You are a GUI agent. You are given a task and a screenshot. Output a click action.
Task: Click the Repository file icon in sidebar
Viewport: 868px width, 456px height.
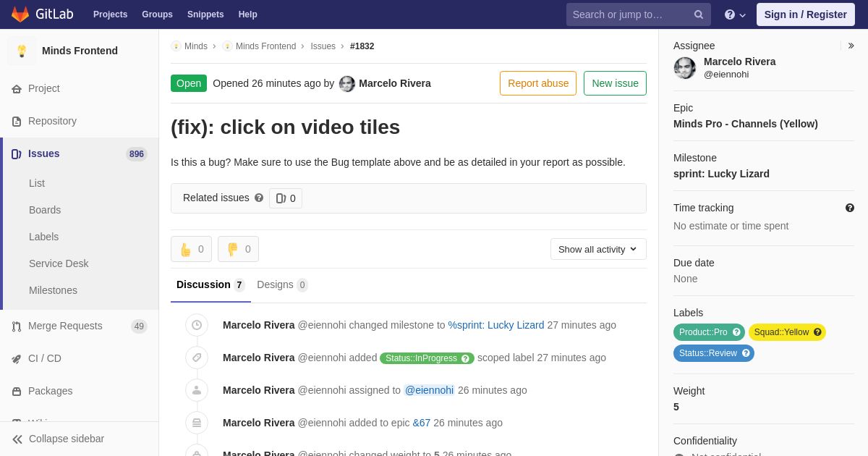pos(17,122)
